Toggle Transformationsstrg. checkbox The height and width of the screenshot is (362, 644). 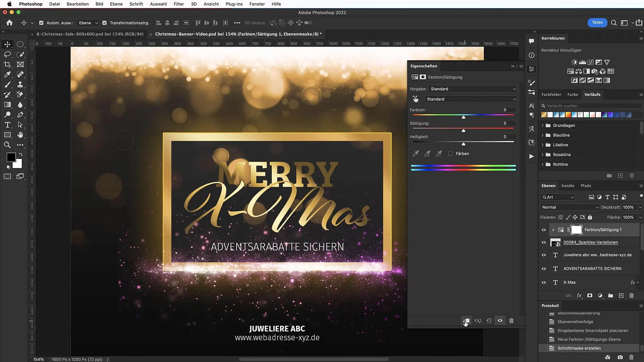(105, 23)
